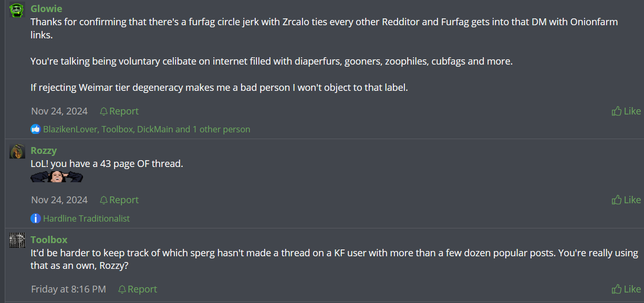This screenshot has height=303, width=644.
Task: Click the blue like reaction icon under Glowie's post
Action: click(36, 129)
